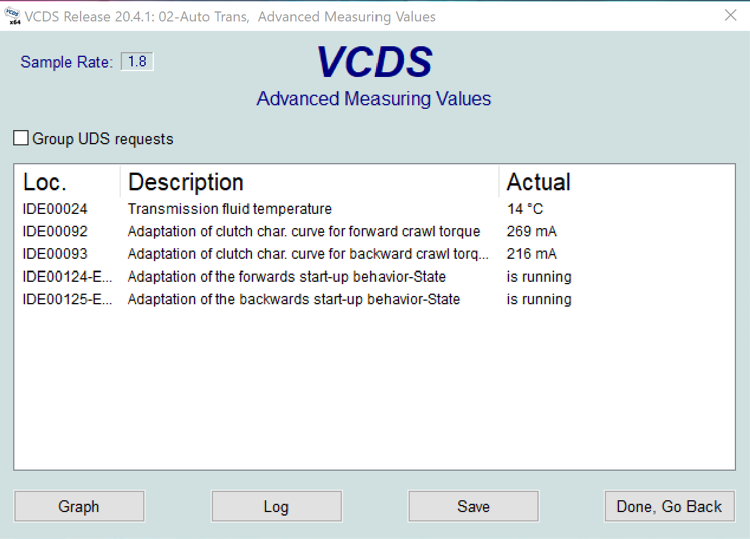Click the 14 °C value
This screenshot has height=539, width=750.
coord(525,209)
